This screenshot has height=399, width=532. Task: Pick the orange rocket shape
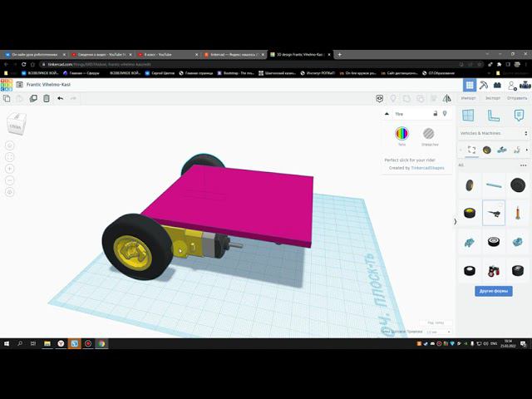518,213
